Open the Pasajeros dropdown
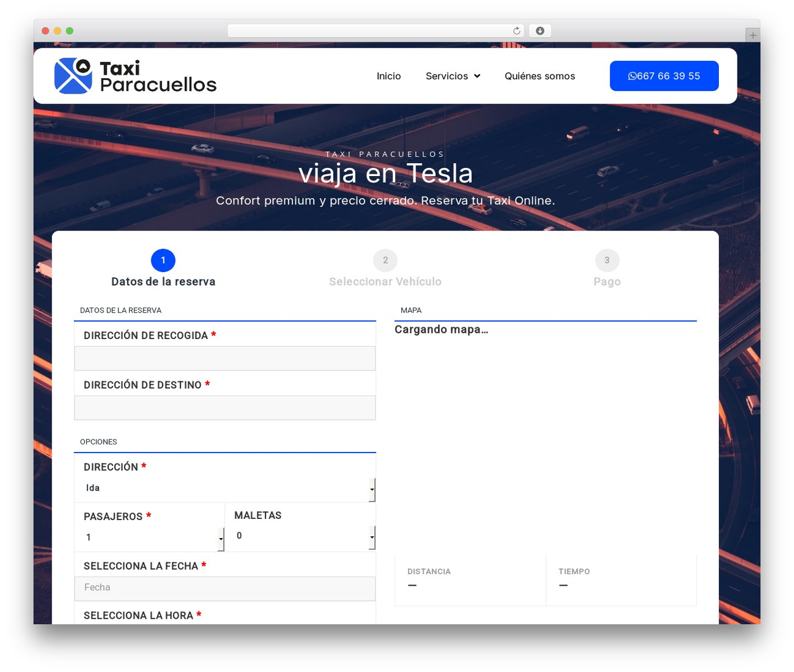 tap(149, 538)
